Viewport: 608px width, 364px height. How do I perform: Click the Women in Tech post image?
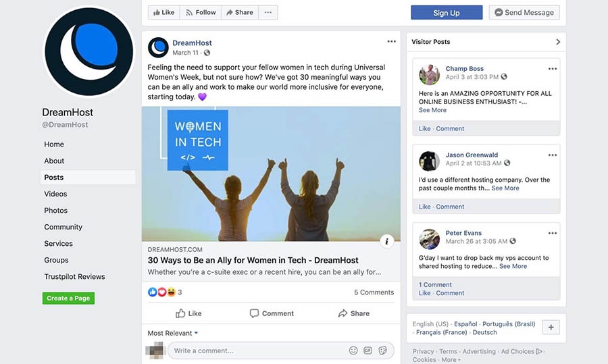point(271,174)
